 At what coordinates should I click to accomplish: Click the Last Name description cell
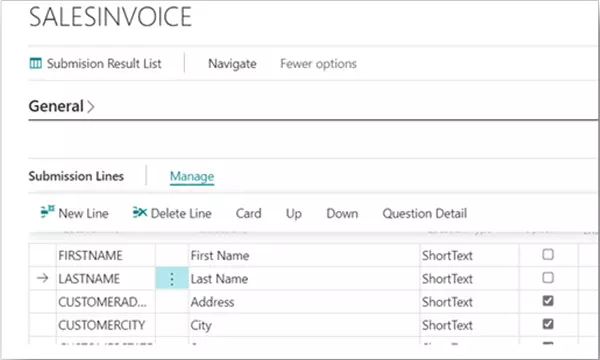[x=304, y=279]
